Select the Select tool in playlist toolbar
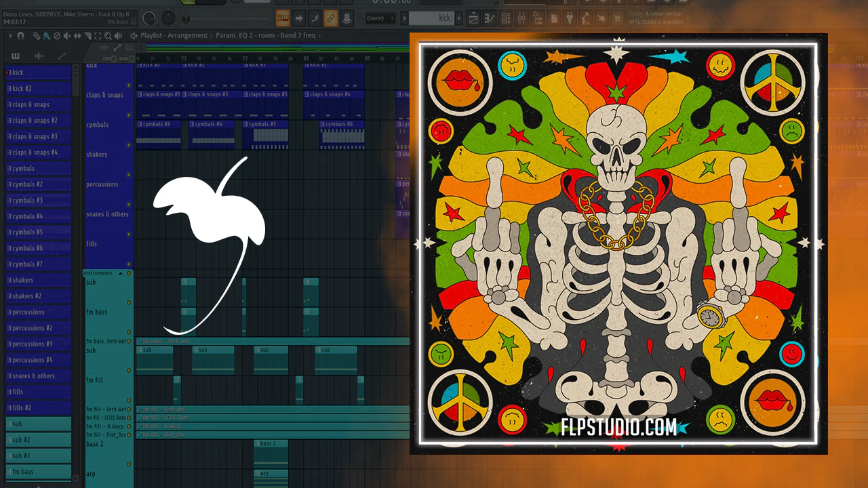Screen dimensions: 868x488 click(x=96, y=35)
